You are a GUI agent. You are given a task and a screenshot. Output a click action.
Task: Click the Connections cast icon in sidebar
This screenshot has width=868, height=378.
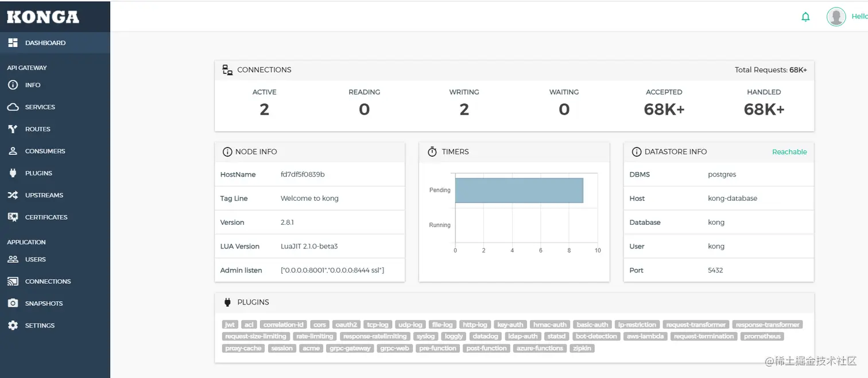point(13,281)
